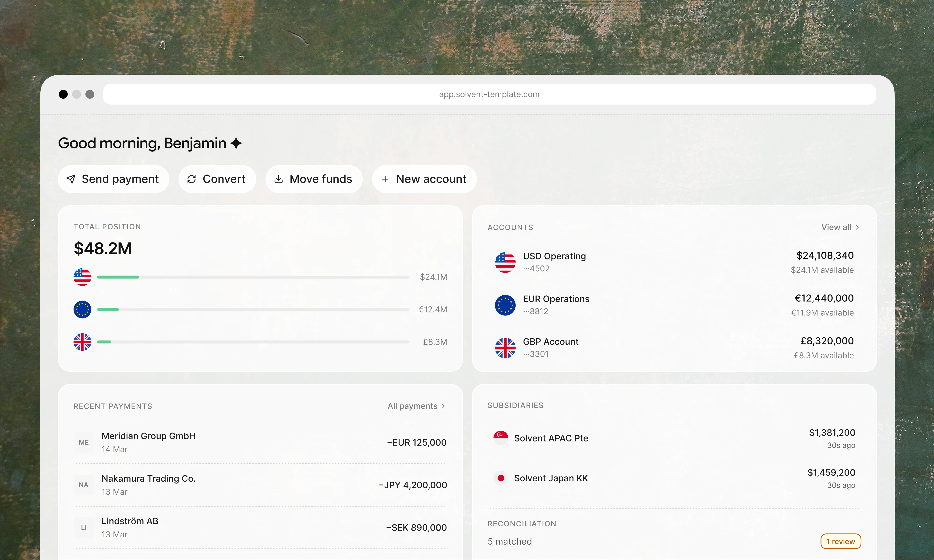Click the $1,381,200 subsidiary balance
Image resolution: width=934 pixels, height=560 pixels.
click(832, 433)
